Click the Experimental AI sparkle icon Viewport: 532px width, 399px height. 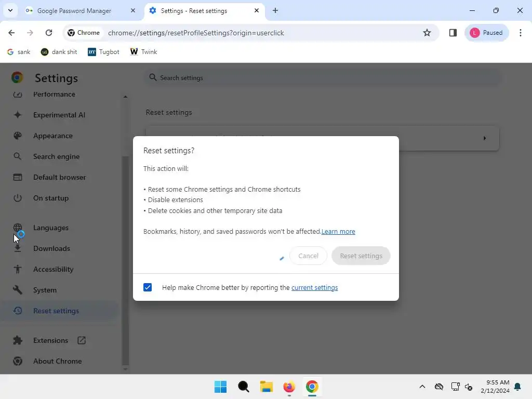(x=17, y=115)
